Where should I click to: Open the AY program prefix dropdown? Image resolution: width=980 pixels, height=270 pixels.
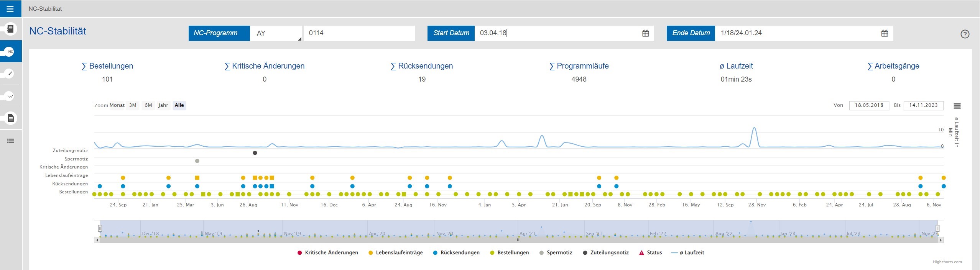click(x=276, y=33)
